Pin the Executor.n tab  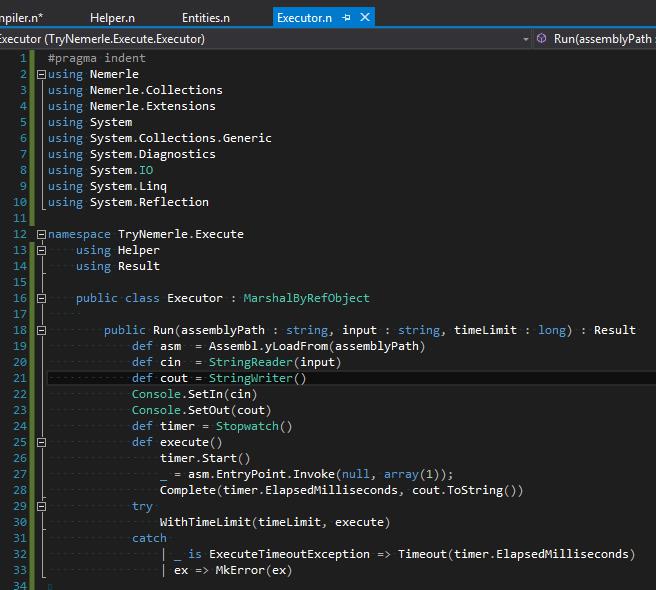point(347,18)
